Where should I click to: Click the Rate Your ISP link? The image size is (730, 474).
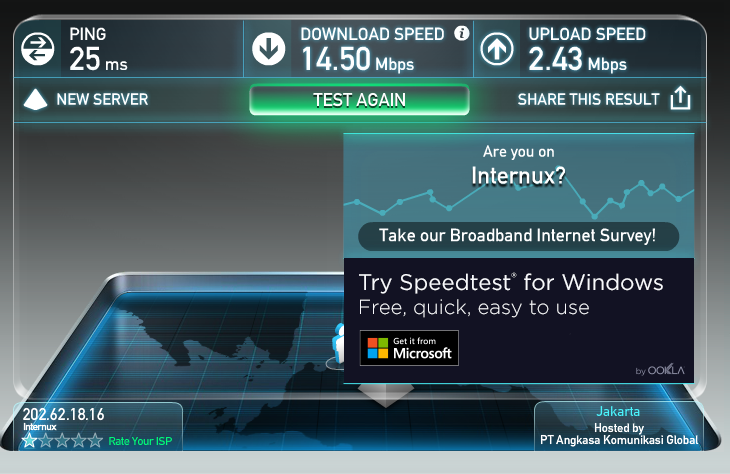[140, 441]
